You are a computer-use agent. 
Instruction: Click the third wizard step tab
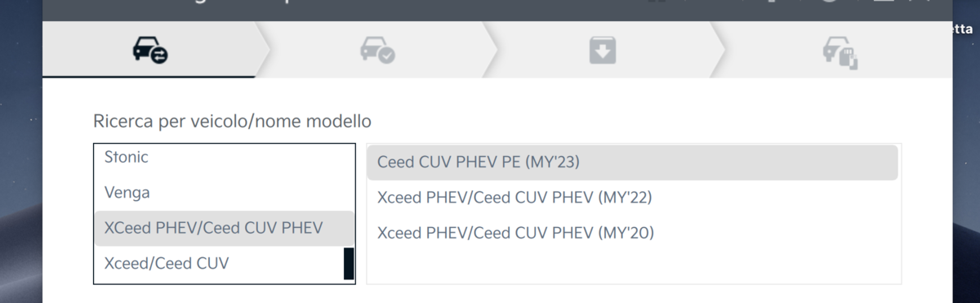point(603,50)
